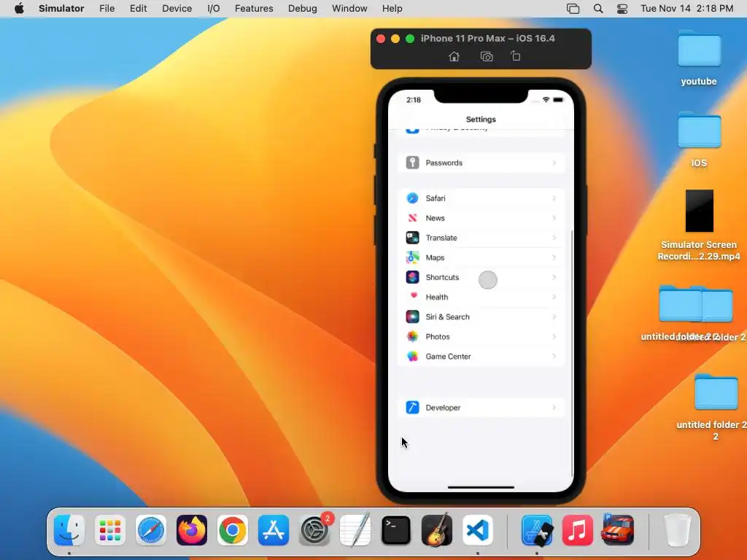Viewport: 747px width, 560px height.
Task: Tap the Shortcuts icon in Settings
Action: [413, 277]
